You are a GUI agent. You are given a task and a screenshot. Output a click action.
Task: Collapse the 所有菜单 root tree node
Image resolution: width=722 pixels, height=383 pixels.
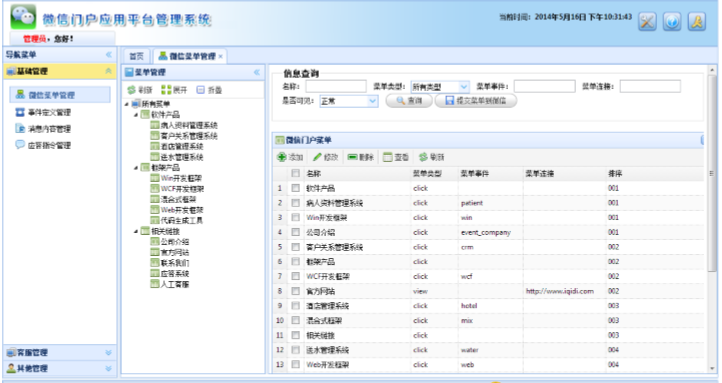pyautogui.click(x=127, y=104)
